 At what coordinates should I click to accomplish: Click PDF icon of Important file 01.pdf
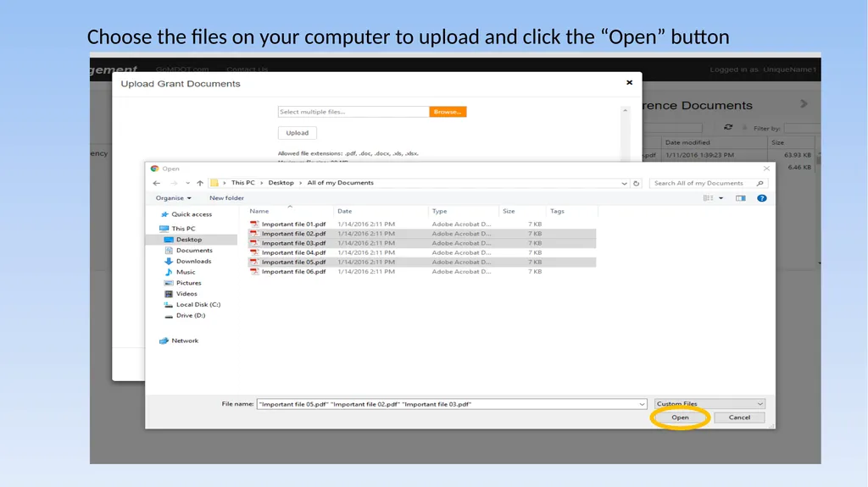pos(254,224)
